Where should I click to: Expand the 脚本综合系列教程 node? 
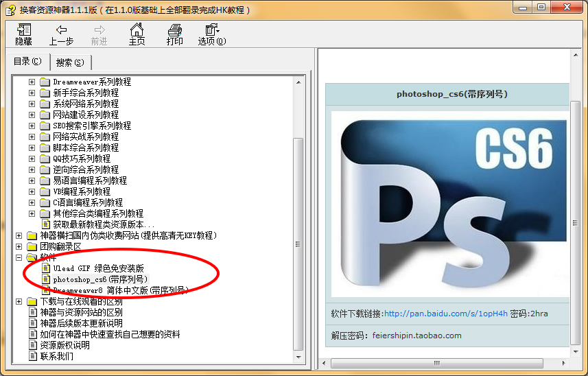[32, 148]
